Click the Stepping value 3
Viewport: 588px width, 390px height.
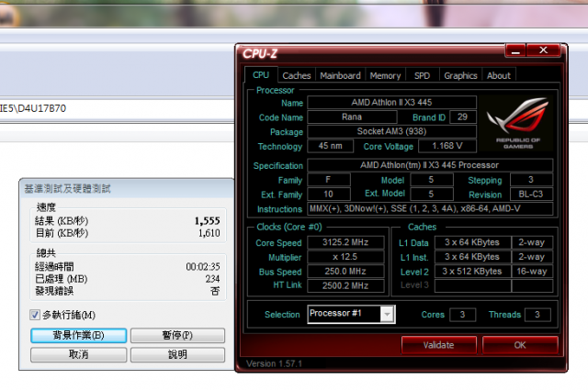tap(531, 180)
